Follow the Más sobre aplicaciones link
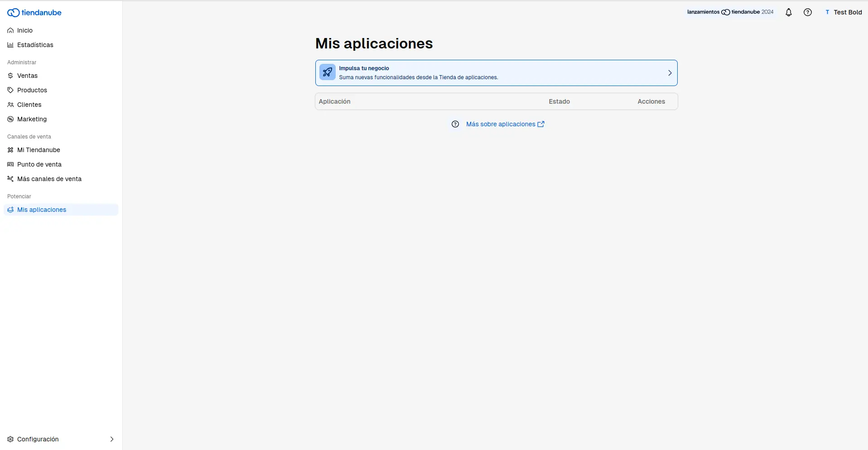The width and height of the screenshot is (868, 450). click(x=500, y=124)
